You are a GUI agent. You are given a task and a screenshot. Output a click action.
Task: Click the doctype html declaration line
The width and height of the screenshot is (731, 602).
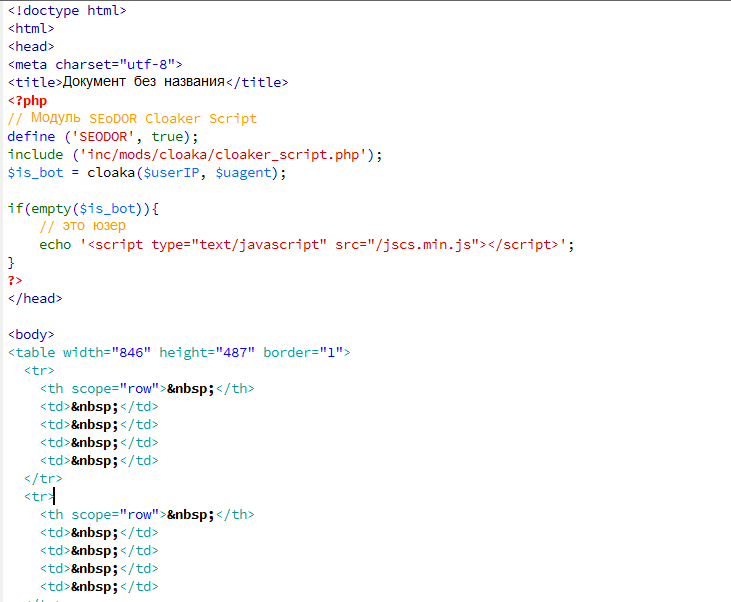(x=67, y=11)
